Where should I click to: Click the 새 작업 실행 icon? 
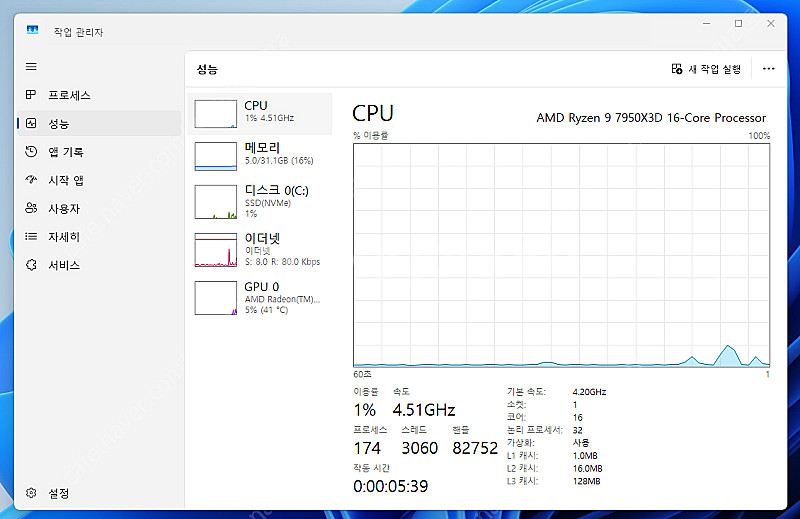coord(677,69)
